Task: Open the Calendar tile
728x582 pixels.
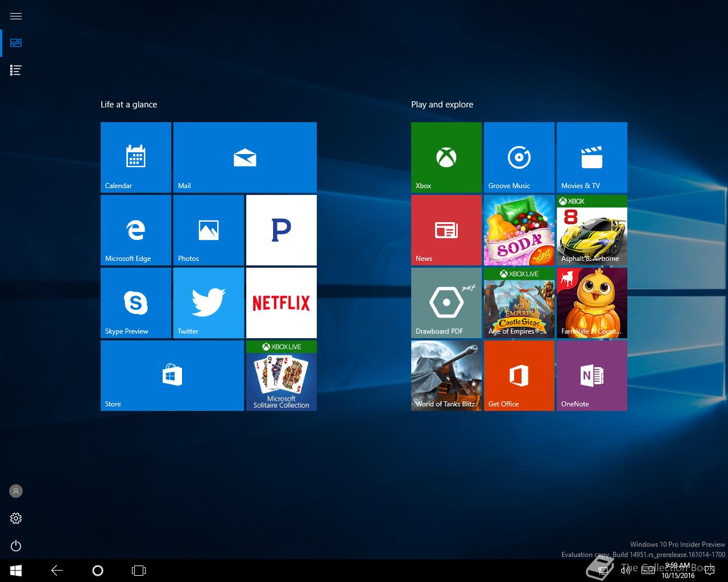Action: [x=136, y=157]
